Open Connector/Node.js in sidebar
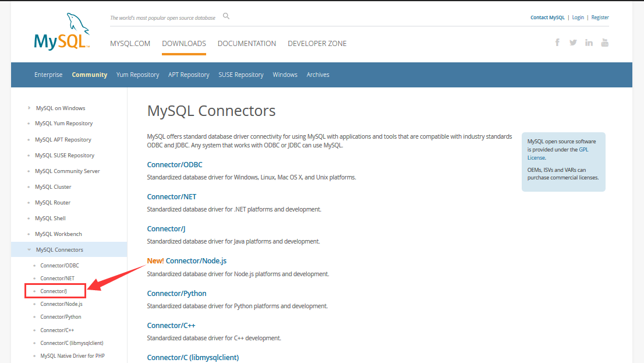 coord(61,304)
